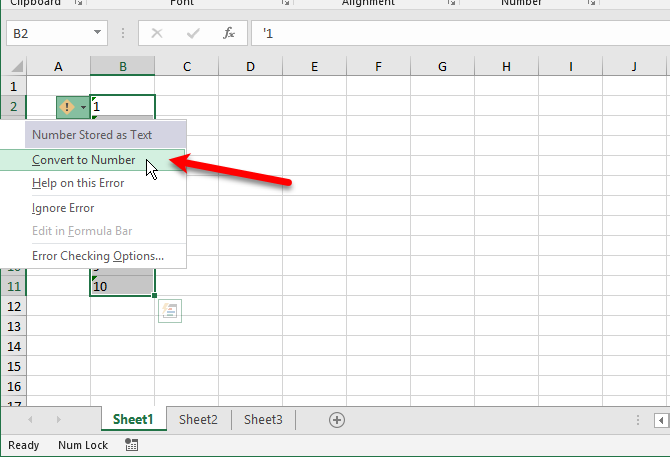This screenshot has height=457, width=670.
Task: Open the error tag dropdown arrow
Action: tap(83, 107)
